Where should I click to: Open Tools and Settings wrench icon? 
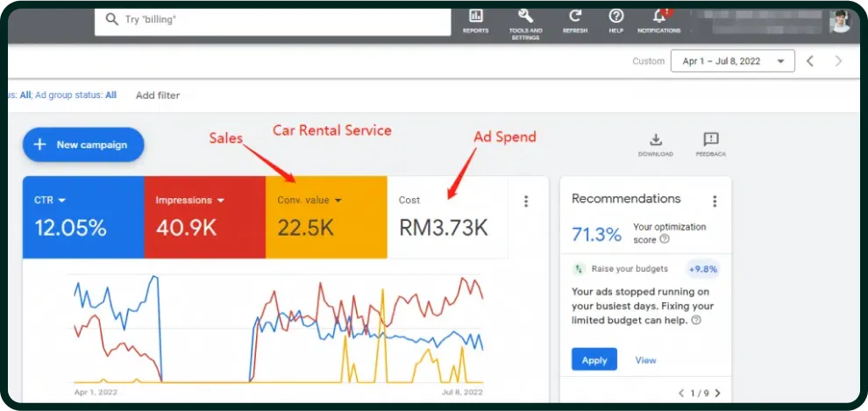point(525,16)
